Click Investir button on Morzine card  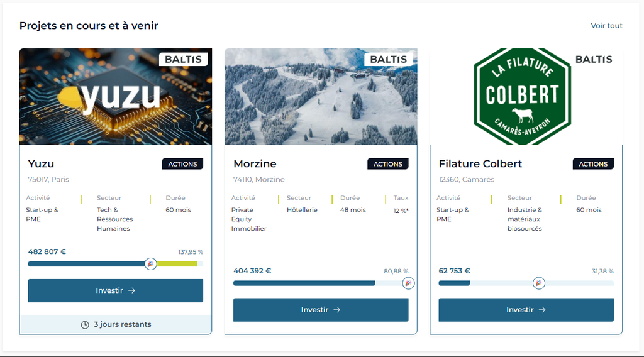321,310
